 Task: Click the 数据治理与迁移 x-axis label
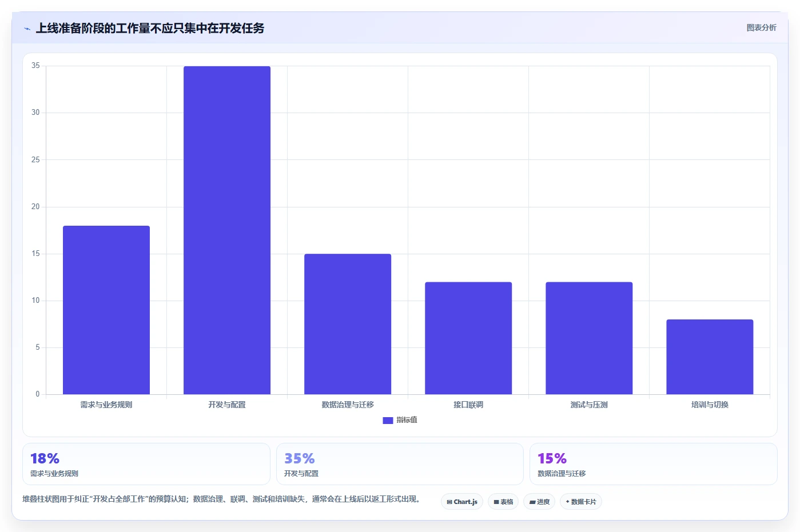[x=348, y=405]
